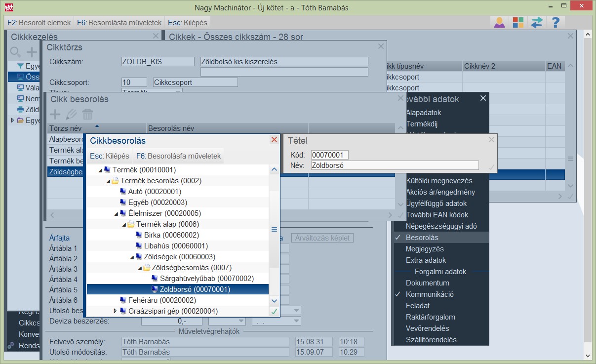596x364 pixels.
Task: Click the plus icon in Cikk besorolás
Action: 55,115
